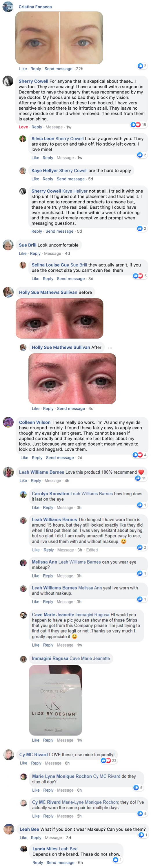Open Holly Sue Mathews Sullivan's Before photo
The width and height of the screenshot is (151, 868).
[x=59, y=319]
